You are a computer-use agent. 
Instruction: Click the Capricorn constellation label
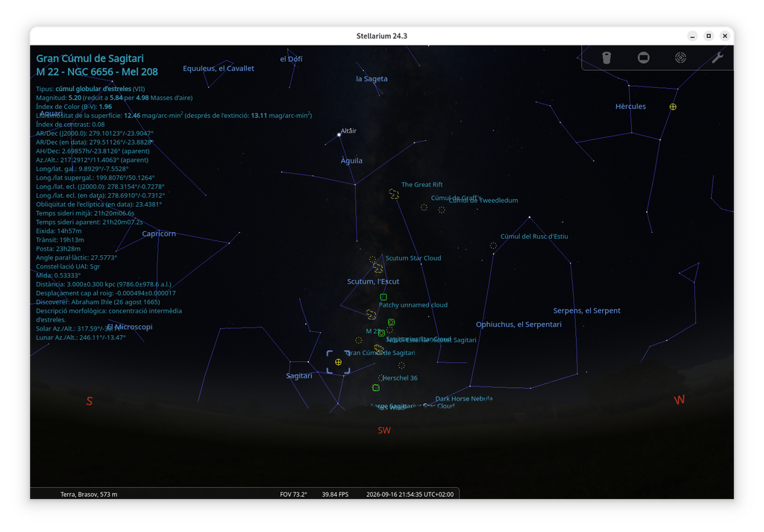[x=159, y=234]
